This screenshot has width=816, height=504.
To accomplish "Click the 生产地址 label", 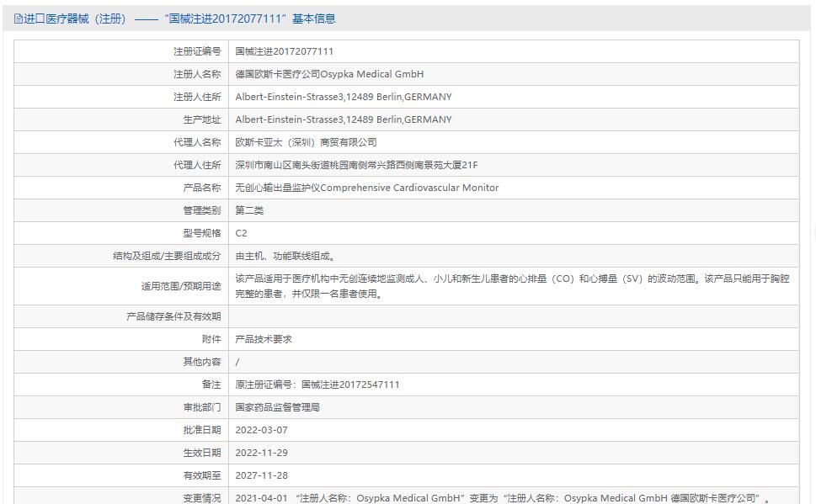I will (x=201, y=119).
